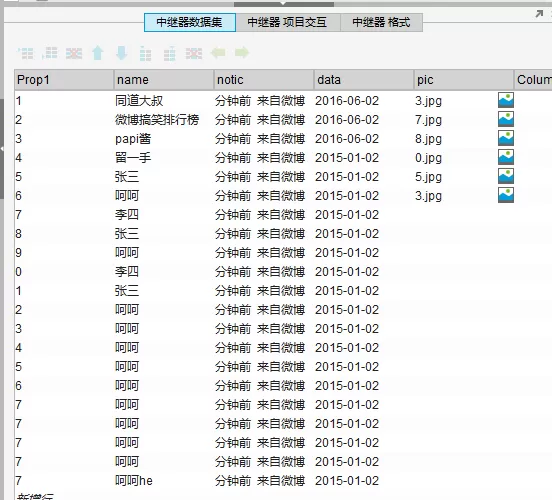Select the Prop1 cell with value 0
Image resolution: width=552 pixels, height=500 pixels.
tap(64, 272)
